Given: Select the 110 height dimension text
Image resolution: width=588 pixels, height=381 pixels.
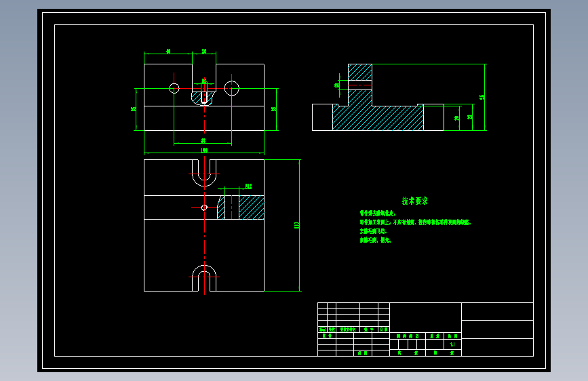Looking at the screenshot, I should [296, 225].
